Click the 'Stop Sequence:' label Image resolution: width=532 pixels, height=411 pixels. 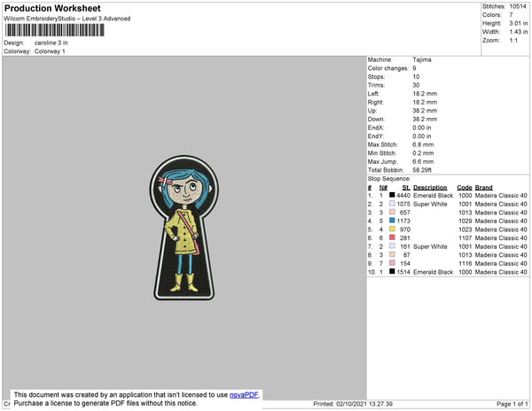pos(389,179)
